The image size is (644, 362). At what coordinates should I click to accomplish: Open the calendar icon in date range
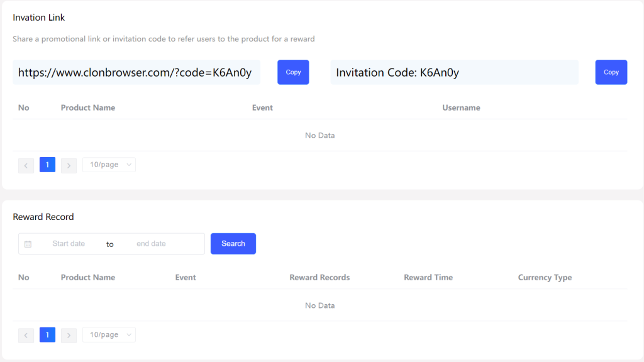pos(28,244)
